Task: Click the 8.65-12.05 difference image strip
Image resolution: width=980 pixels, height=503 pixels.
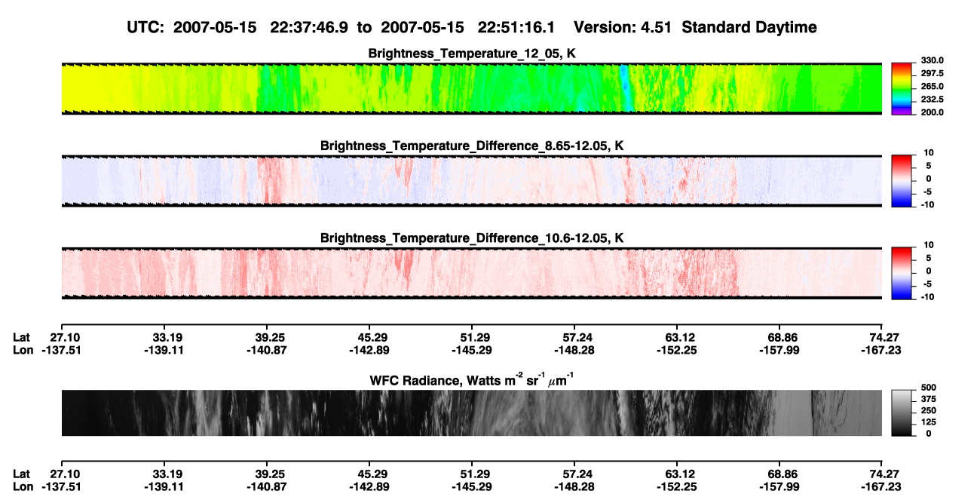Action: (x=471, y=181)
